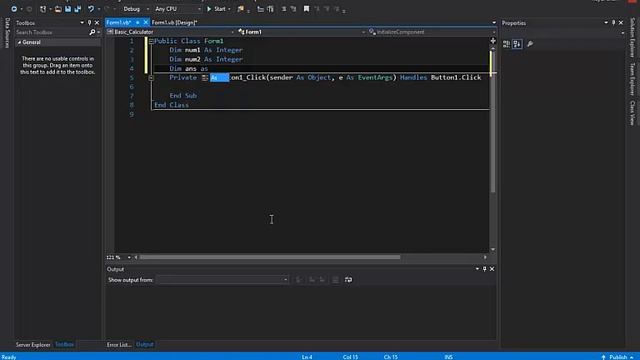Screen dimensions: 640x360
Task: Open the Show output from dropdown
Action: pyautogui.click(x=222, y=280)
